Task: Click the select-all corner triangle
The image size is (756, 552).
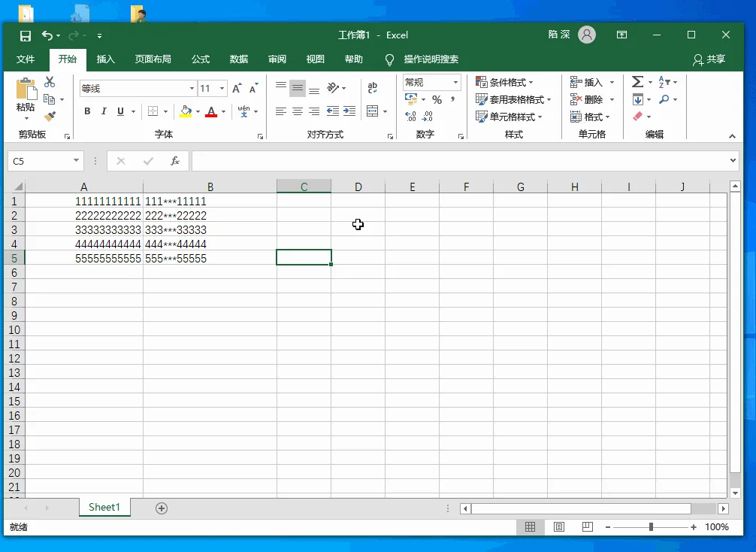Action: coord(18,187)
